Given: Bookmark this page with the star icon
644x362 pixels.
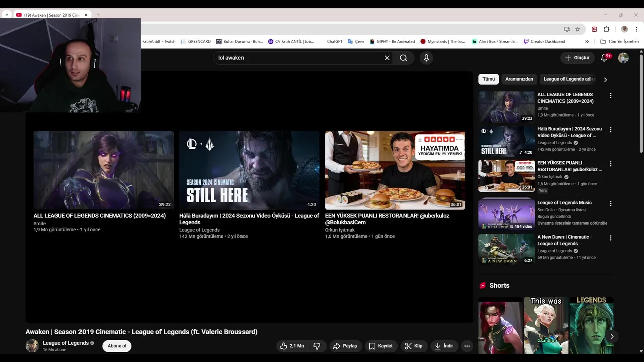Looking at the screenshot, I should tap(578, 29).
